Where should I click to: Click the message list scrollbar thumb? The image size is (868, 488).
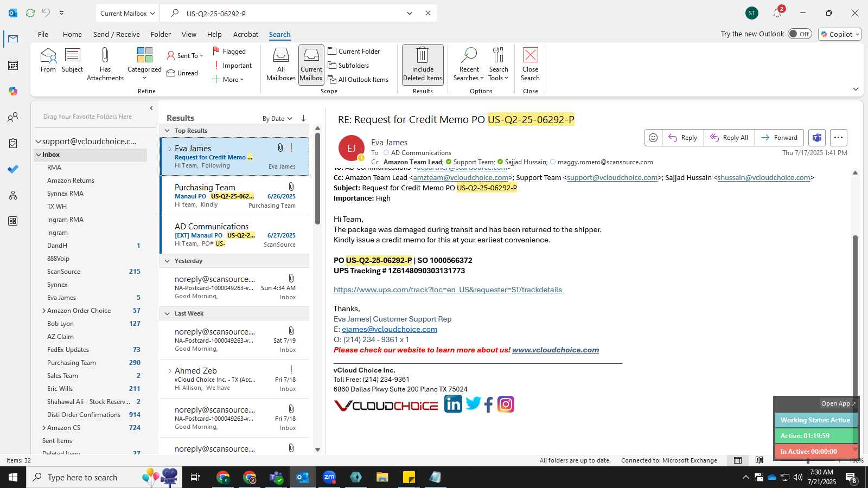[x=317, y=179]
